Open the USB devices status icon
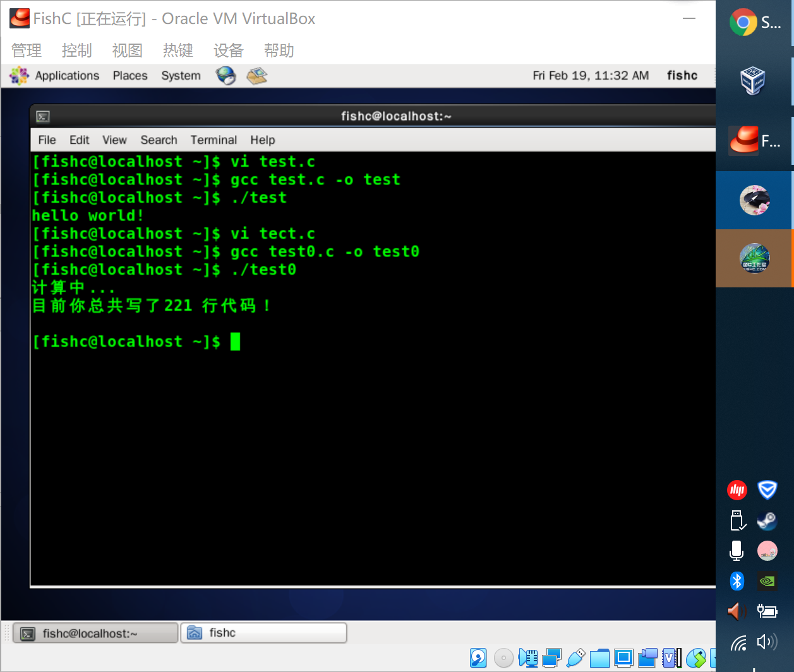 [575, 658]
